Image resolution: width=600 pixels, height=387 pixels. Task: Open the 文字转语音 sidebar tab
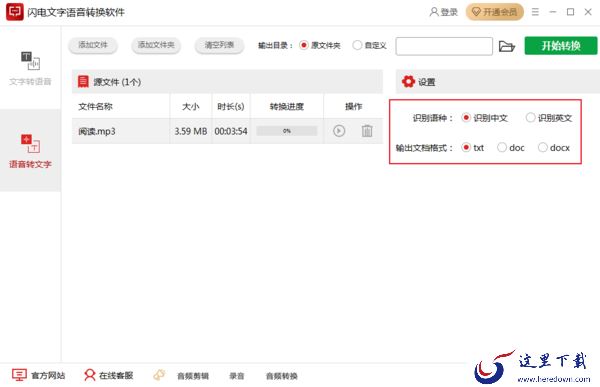(30, 68)
